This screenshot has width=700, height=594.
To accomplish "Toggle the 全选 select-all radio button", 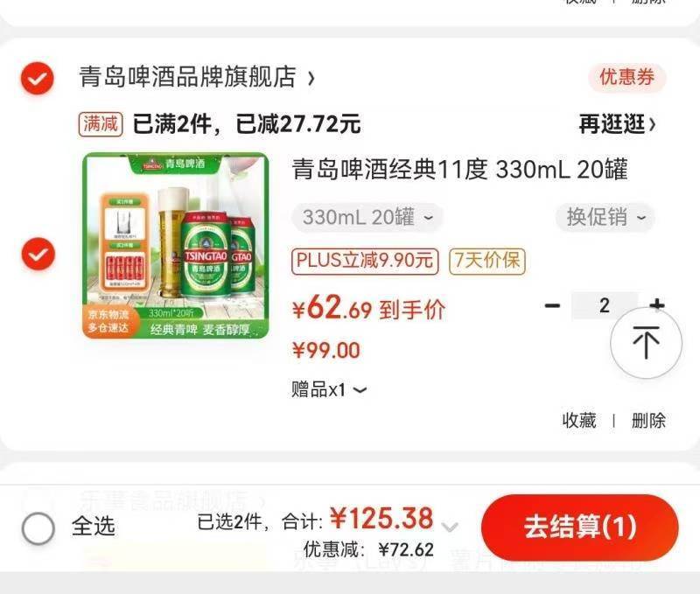I will point(38,528).
